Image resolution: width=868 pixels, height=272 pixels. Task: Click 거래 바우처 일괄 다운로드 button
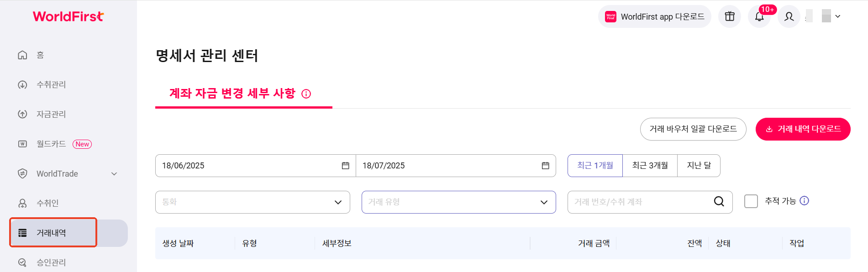tap(693, 129)
